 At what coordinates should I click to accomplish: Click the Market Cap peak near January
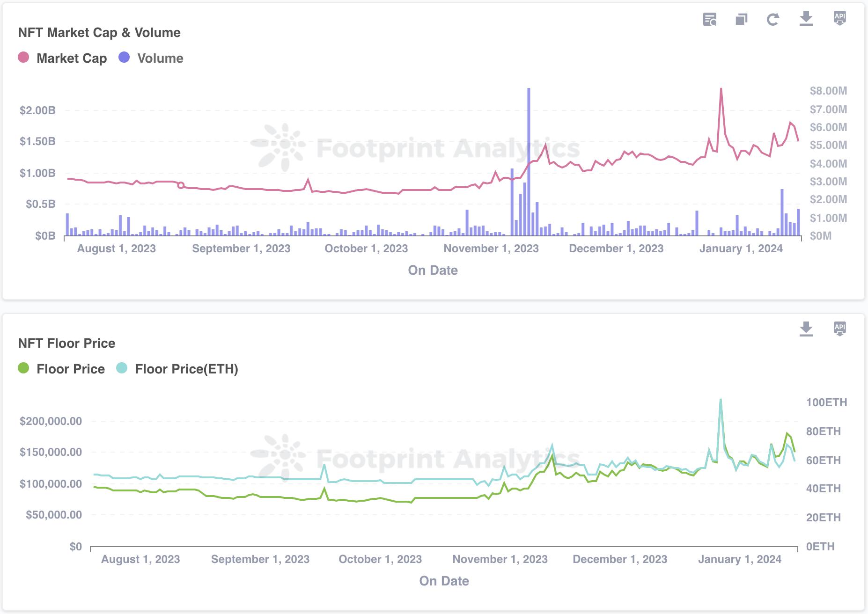pos(721,89)
